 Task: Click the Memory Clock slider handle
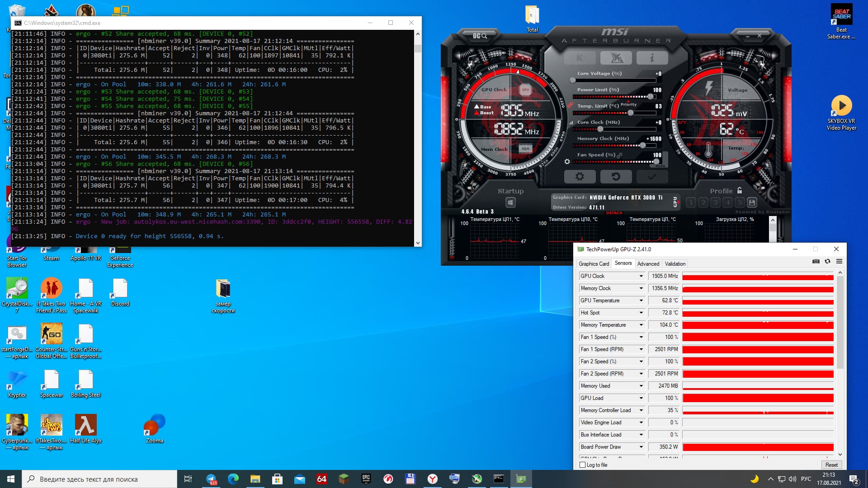(643, 145)
